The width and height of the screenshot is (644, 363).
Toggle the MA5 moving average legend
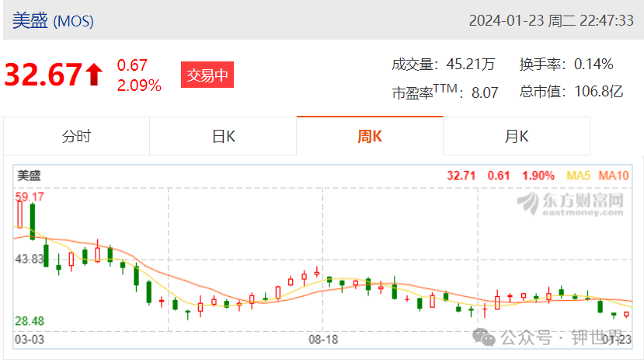click(578, 176)
